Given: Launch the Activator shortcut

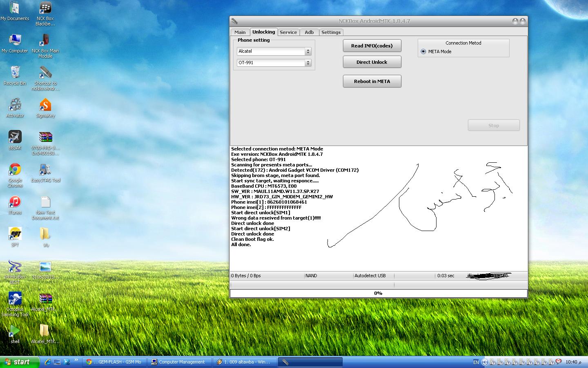Looking at the screenshot, I should click(x=15, y=108).
